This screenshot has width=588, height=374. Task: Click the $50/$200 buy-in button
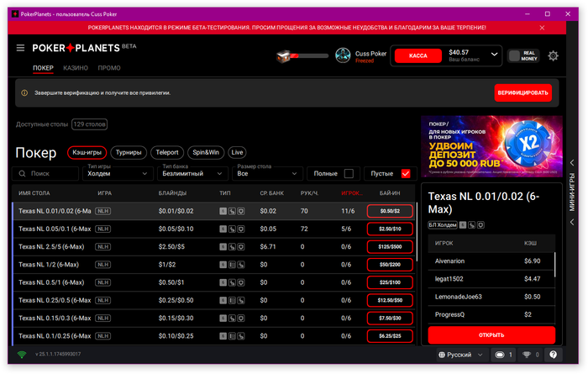[390, 265]
